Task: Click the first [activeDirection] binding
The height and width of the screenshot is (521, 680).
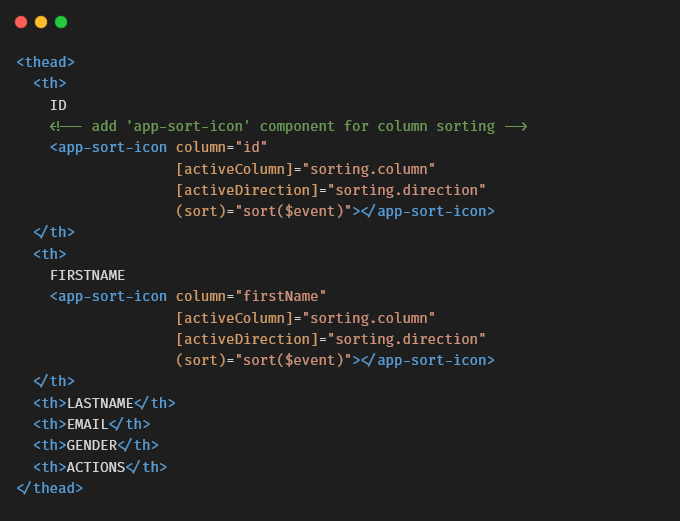Action: [x=247, y=190]
